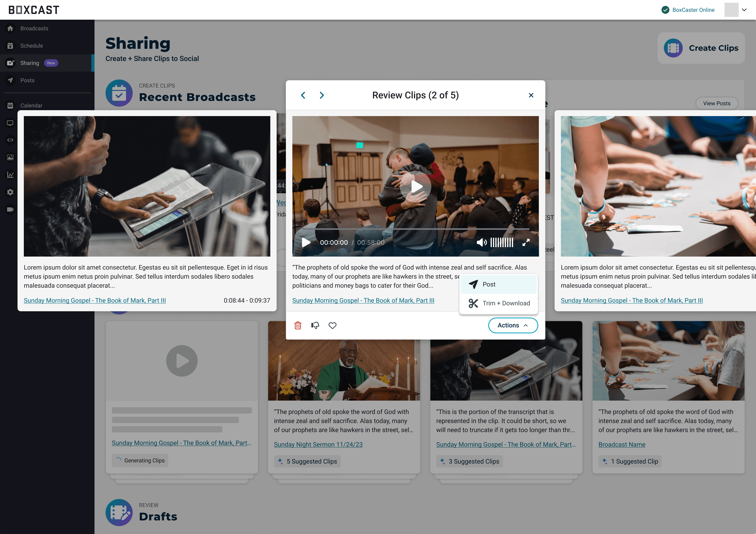Image resolution: width=756 pixels, height=534 pixels.
Task: Open Sunday Night Sermon 11/24/23 link
Action: tap(318, 444)
